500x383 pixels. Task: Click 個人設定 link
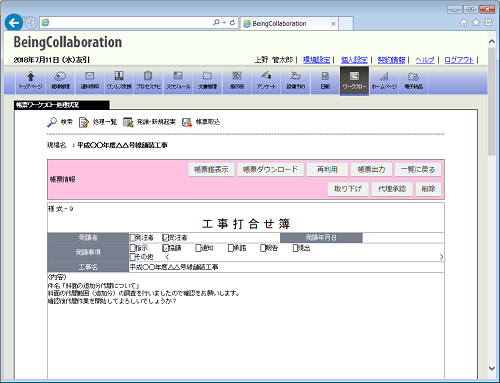pos(354,60)
